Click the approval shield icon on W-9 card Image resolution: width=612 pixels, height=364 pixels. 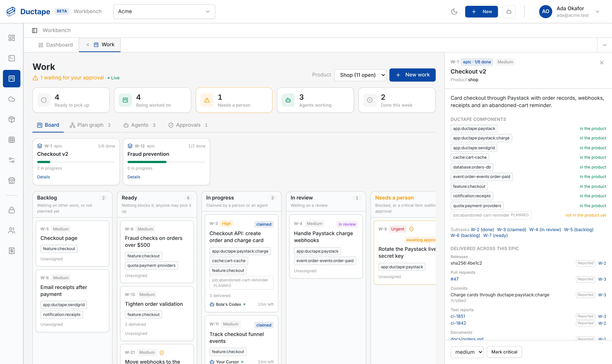tap(411, 229)
